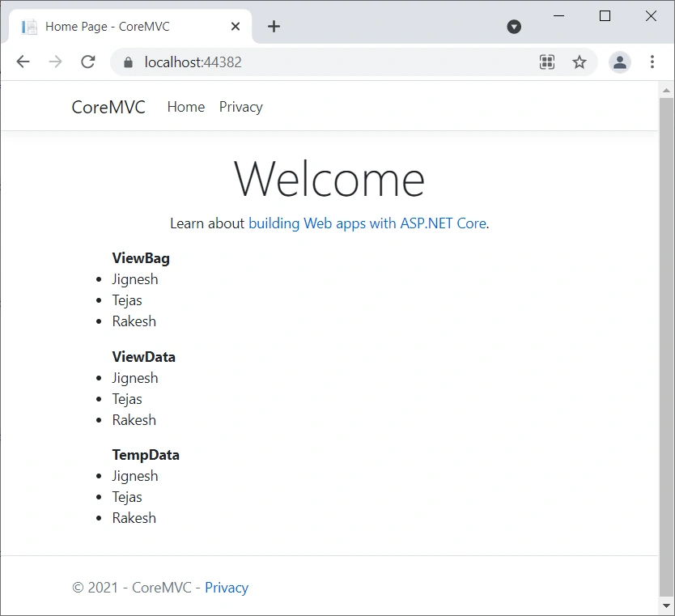Click the ViewData heading
The width and height of the screenshot is (675, 616).
click(x=143, y=357)
